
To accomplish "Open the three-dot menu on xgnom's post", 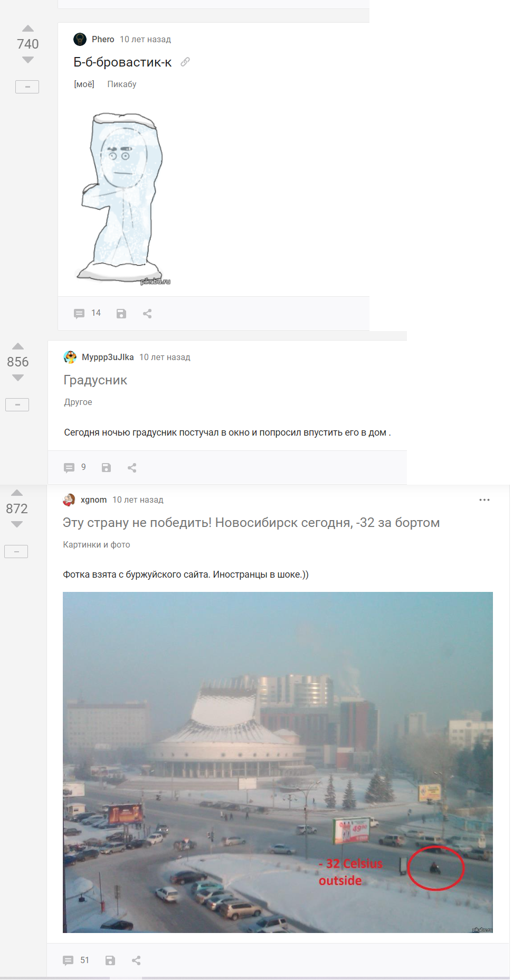I will [x=484, y=500].
